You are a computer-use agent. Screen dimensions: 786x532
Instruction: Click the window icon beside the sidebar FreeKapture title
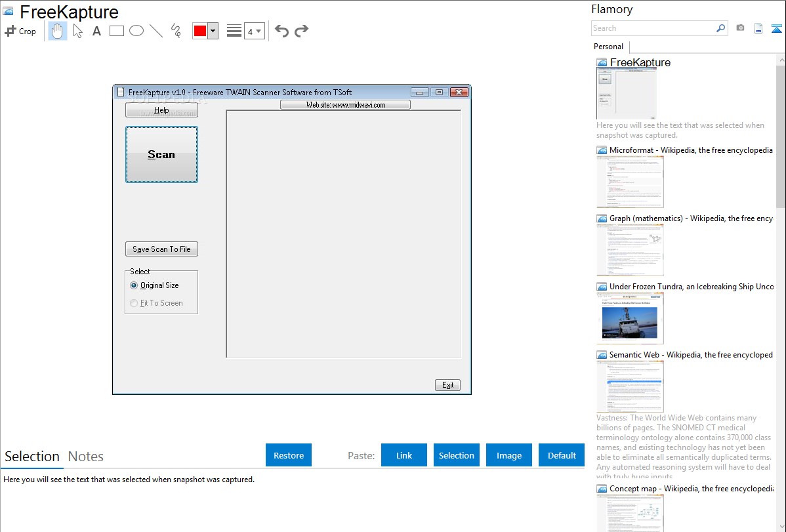[602, 63]
